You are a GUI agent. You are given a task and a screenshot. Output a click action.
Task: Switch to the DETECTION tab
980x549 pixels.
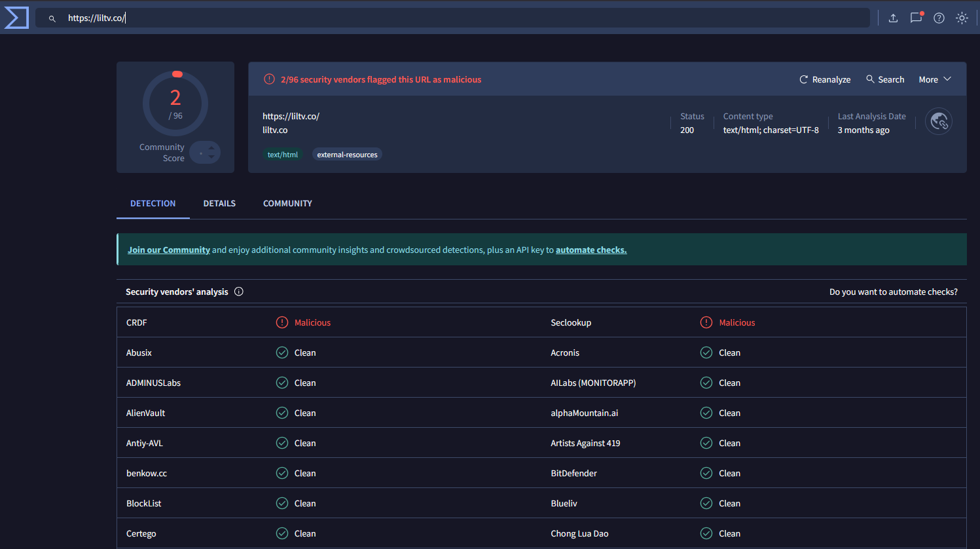click(153, 204)
